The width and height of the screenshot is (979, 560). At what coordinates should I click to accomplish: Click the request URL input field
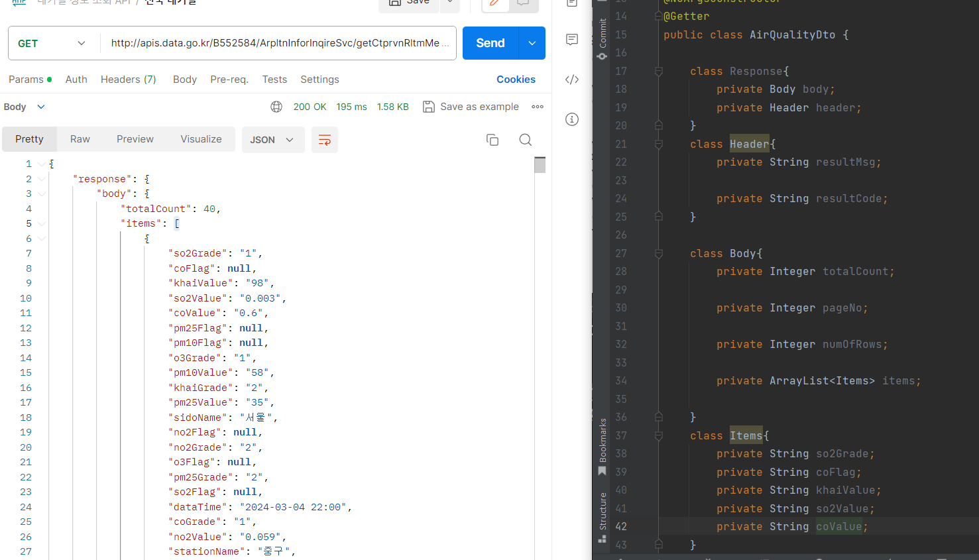[x=278, y=43]
